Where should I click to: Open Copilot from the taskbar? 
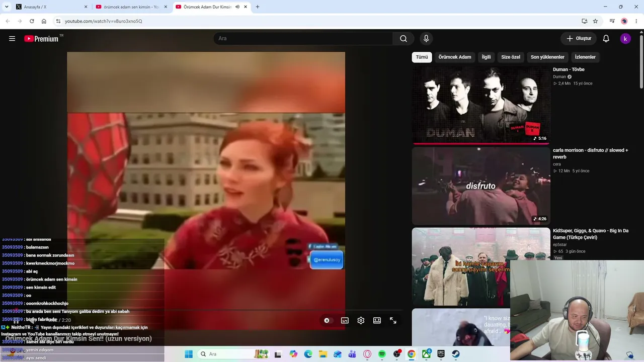pyautogui.click(x=293, y=354)
